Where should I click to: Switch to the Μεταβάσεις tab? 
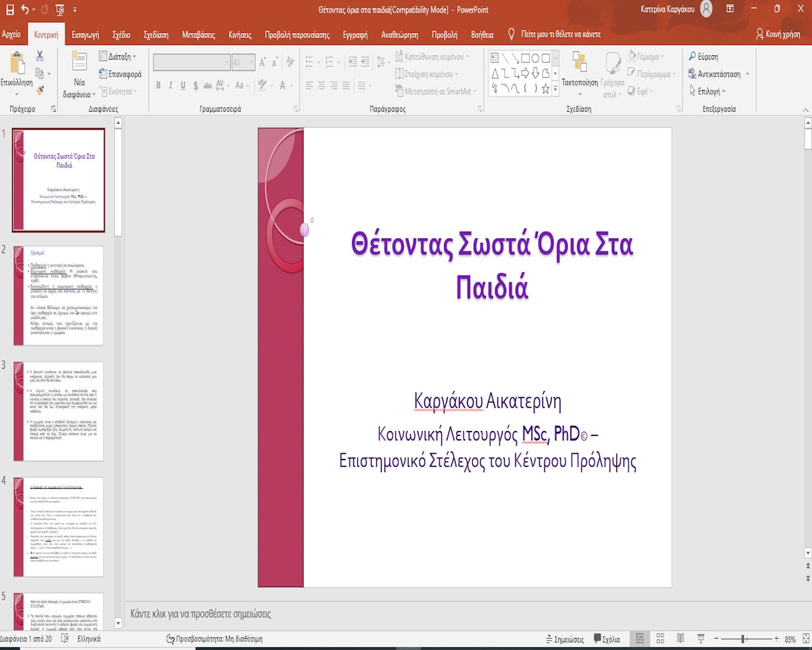198,35
